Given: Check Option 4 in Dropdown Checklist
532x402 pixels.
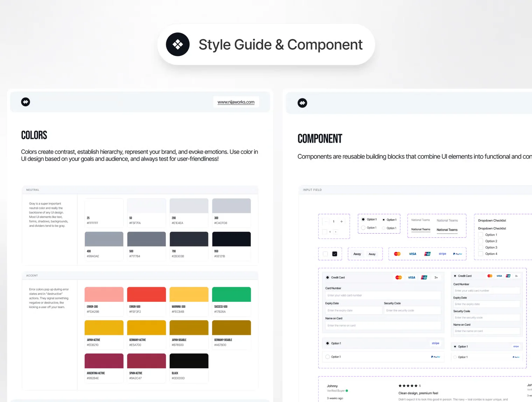Looking at the screenshot, I should point(481,254).
